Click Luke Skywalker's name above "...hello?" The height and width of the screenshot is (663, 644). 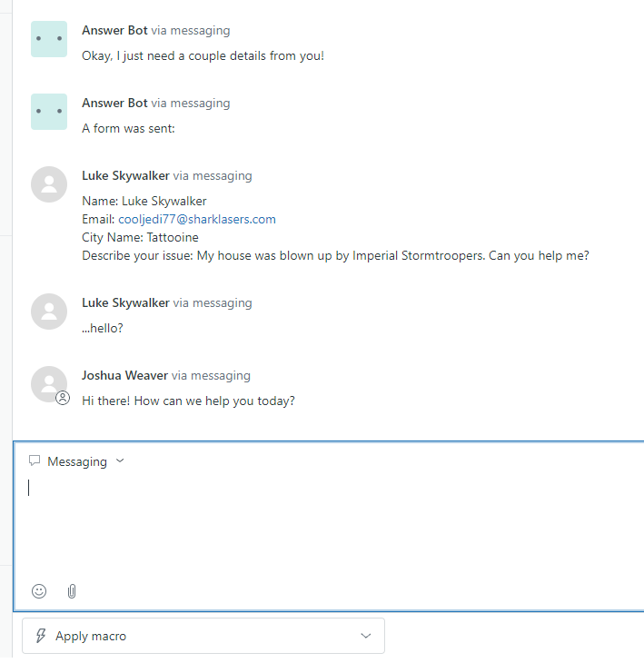[125, 302]
